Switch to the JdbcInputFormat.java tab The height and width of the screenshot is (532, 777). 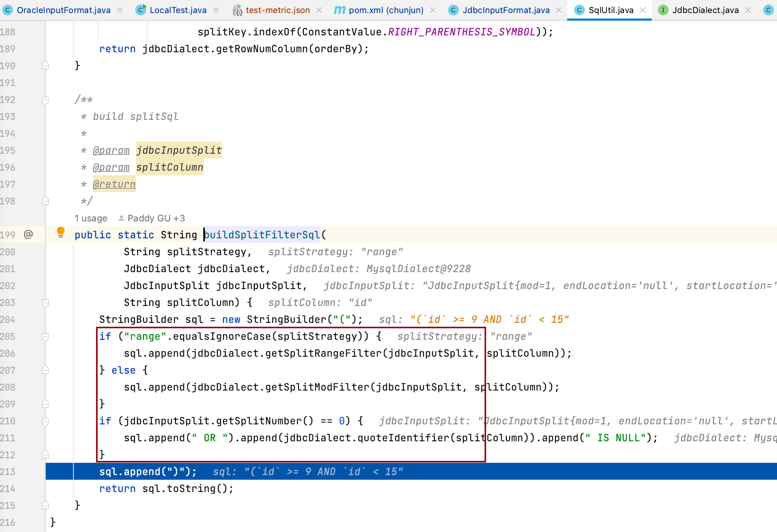coord(506,10)
